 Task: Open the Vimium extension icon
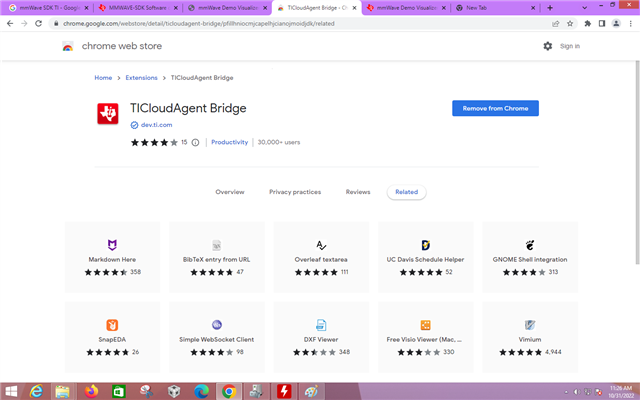point(530,325)
